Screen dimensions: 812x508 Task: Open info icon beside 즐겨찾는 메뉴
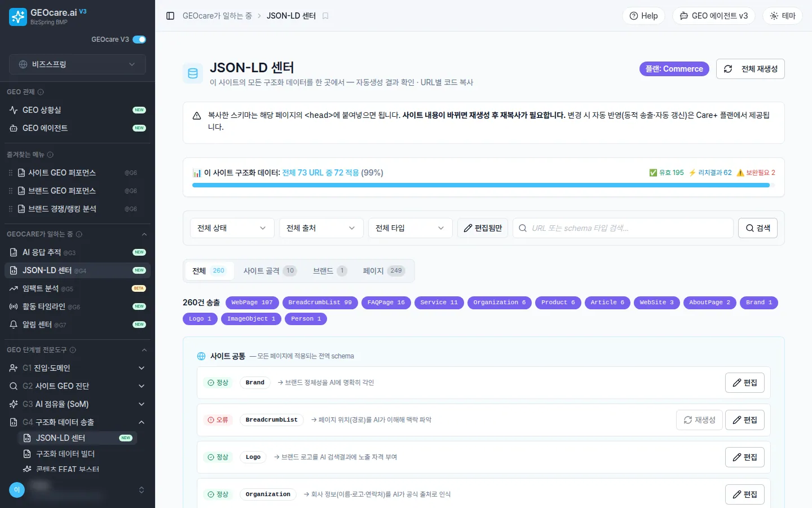coord(50,155)
